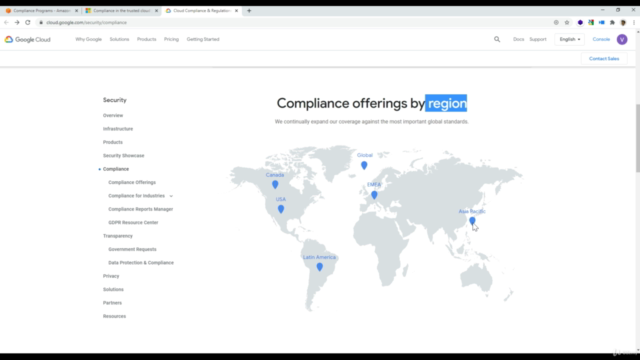Open the Solutions top nav menu
The height and width of the screenshot is (360, 640).
(119, 39)
